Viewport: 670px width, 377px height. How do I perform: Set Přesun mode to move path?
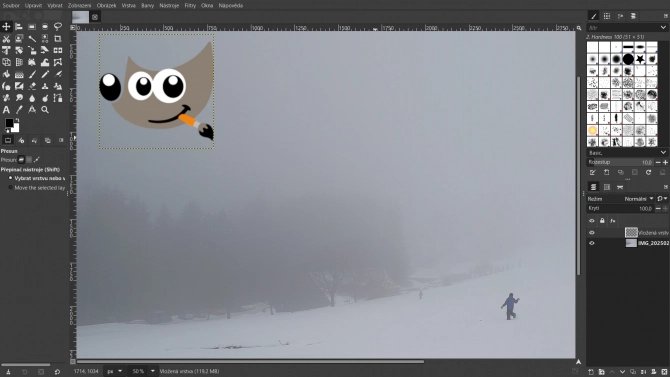coord(37,160)
